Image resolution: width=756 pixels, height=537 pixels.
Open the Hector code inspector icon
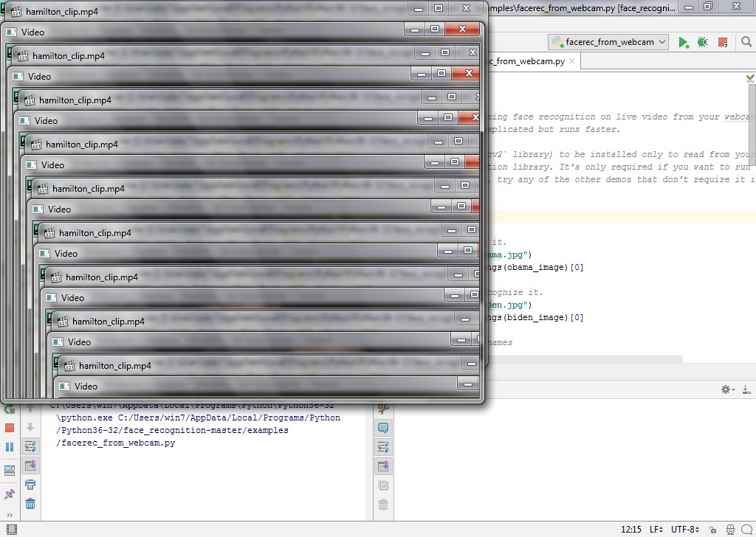pyautogui.click(x=730, y=530)
